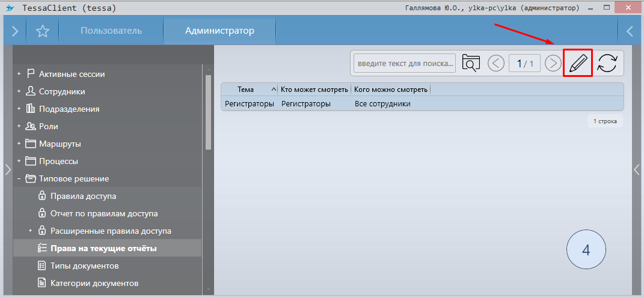Screen dimensions: 644x298
Task: Go to next page arrow
Action: pyautogui.click(x=553, y=63)
